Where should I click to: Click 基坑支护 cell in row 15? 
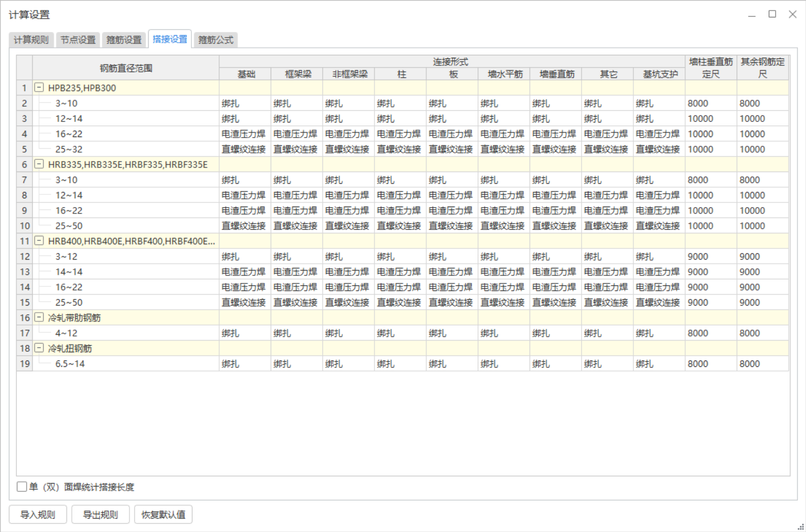660,302
